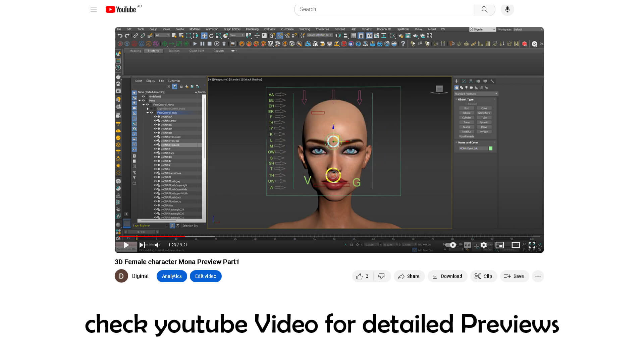The image size is (644, 362).
Task: Click the Edit video button
Action: 206,276
